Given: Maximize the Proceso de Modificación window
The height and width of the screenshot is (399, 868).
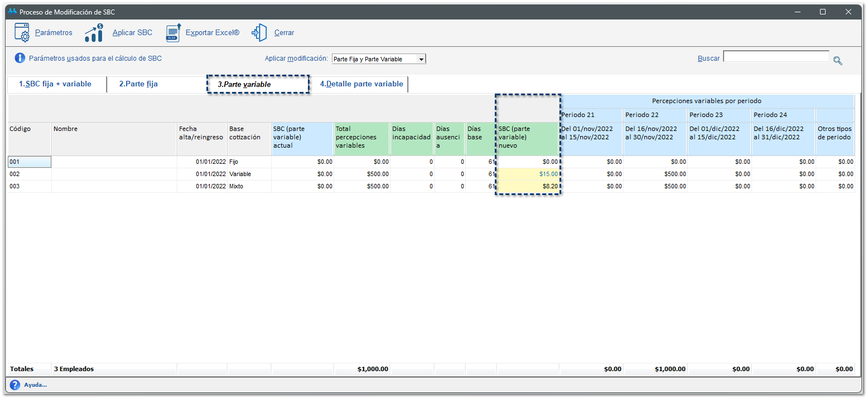Looking at the screenshot, I should pos(822,12).
